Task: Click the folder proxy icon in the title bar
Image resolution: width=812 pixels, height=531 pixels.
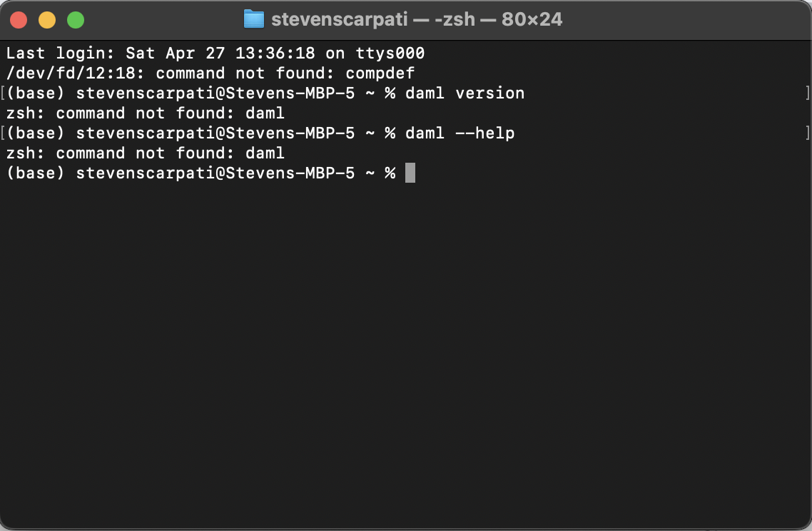Action: tap(253, 19)
